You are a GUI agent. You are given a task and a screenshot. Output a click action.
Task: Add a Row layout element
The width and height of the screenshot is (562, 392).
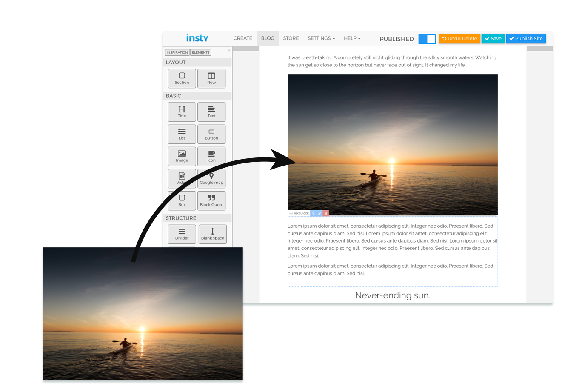(x=211, y=78)
